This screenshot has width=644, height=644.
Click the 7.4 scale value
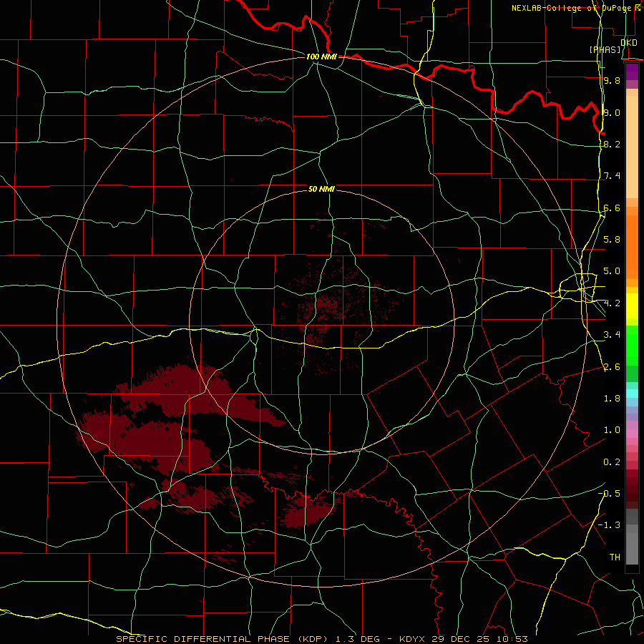pyautogui.click(x=612, y=176)
